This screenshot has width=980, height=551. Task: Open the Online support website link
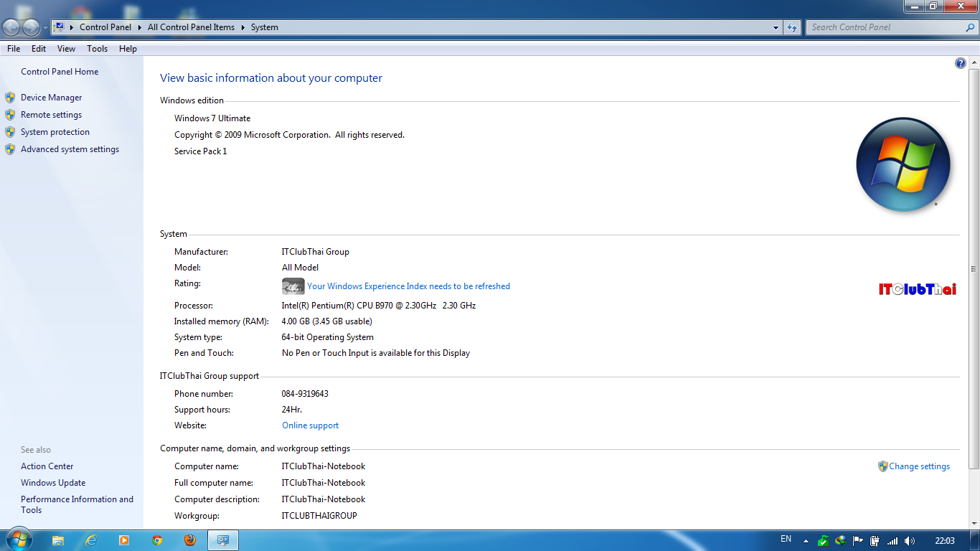pos(310,425)
